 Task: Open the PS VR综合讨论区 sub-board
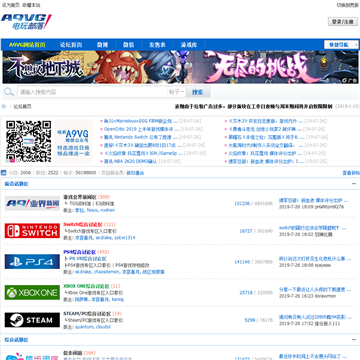[88, 259]
